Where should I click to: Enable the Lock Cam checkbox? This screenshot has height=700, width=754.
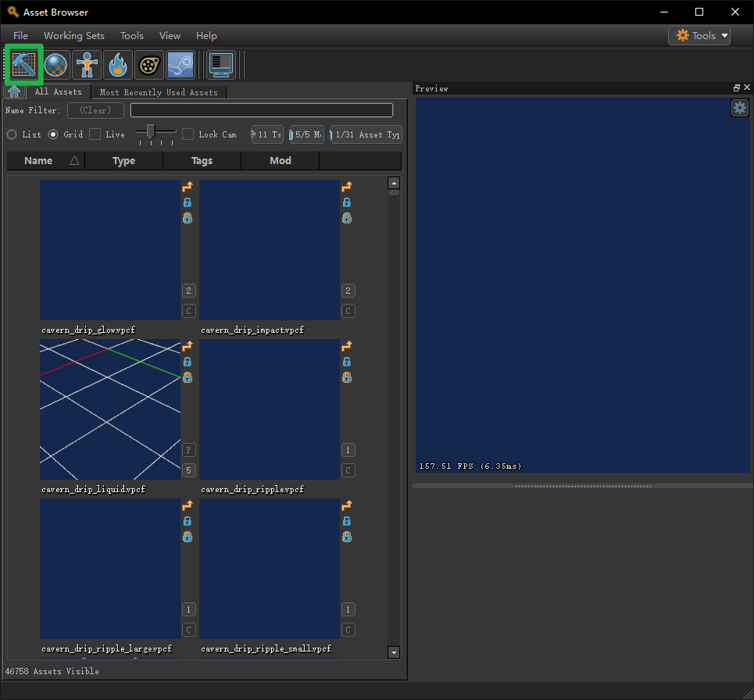coord(188,134)
